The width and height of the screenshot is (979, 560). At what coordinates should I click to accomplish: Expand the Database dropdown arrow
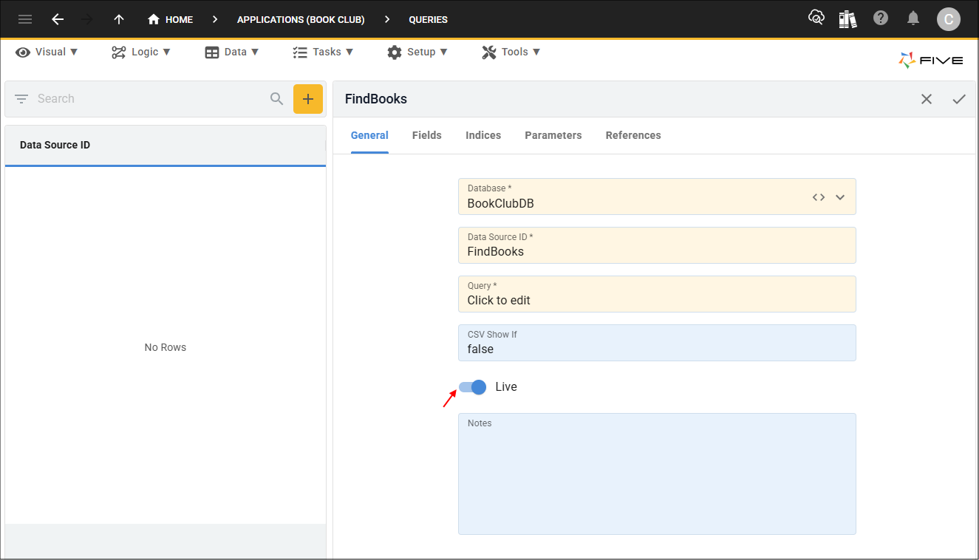[x=839, y=197]
